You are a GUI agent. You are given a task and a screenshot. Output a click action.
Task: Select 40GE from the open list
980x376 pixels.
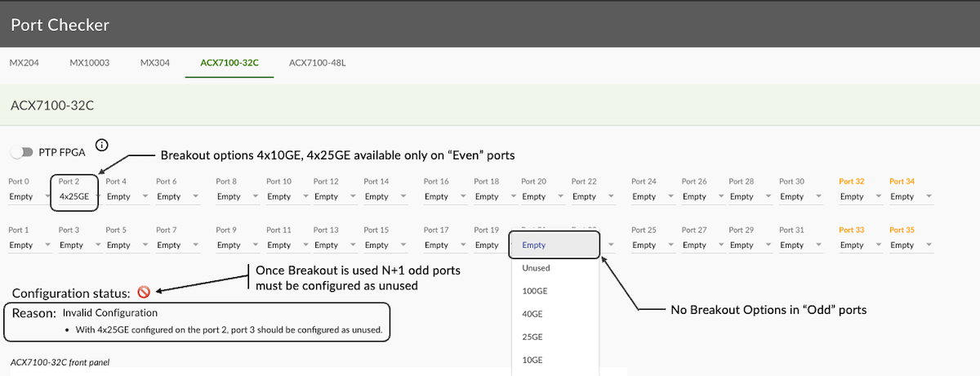pyautogui.click(x=555, y=313)
